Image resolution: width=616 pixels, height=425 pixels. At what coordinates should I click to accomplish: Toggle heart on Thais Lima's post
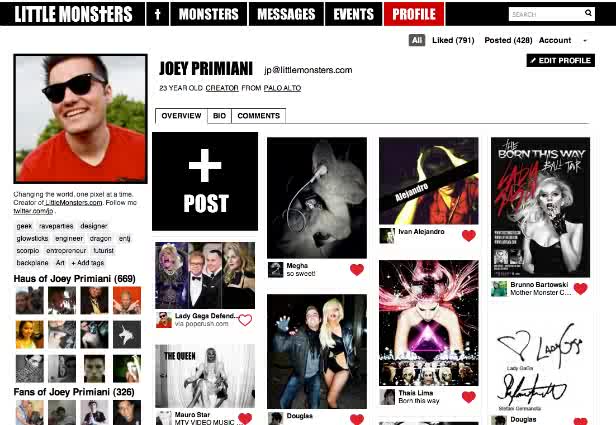[468, 397]
